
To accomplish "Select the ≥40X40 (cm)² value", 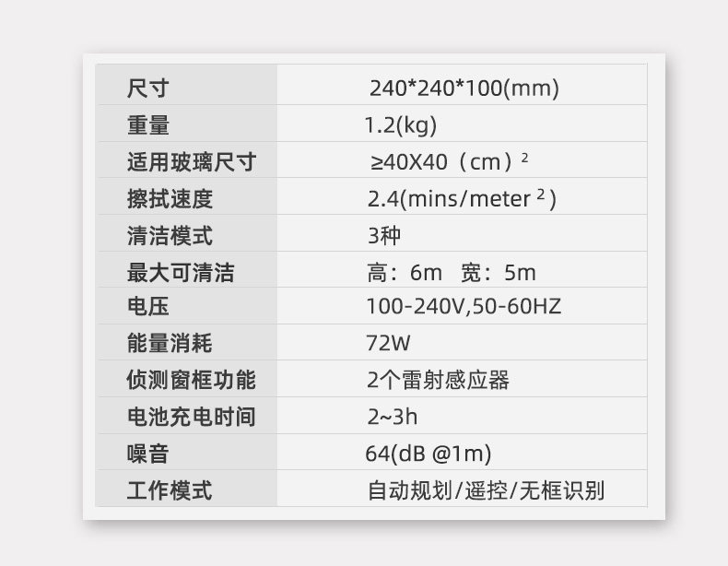I will (x=449, y=162).
